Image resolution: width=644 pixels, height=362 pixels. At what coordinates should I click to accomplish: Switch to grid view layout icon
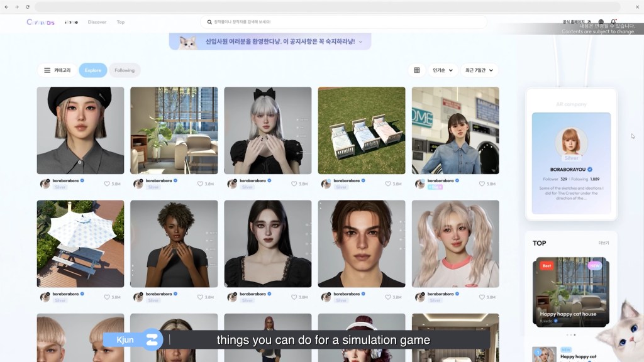click(416, 70)
